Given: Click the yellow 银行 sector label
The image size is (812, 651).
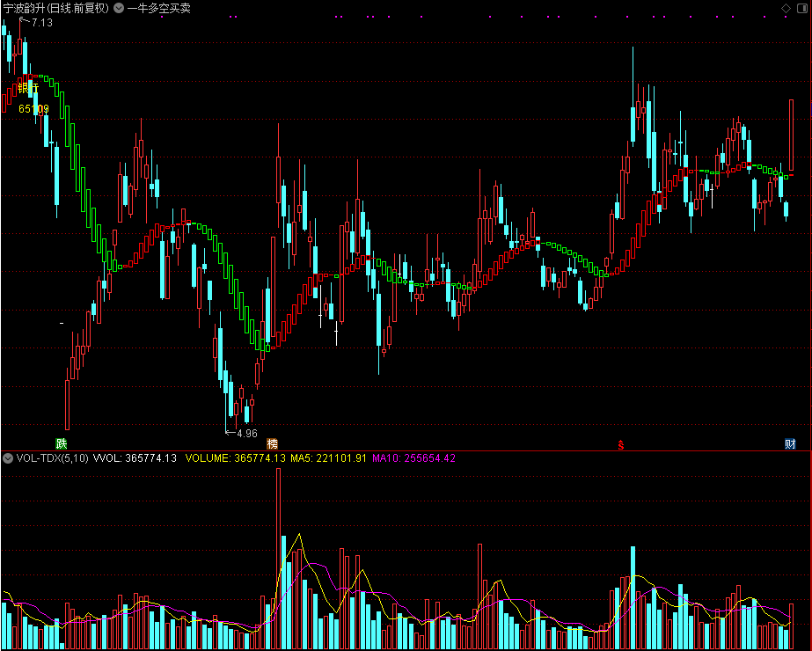Looking at the screenshot, I should (x=28, y=88).
